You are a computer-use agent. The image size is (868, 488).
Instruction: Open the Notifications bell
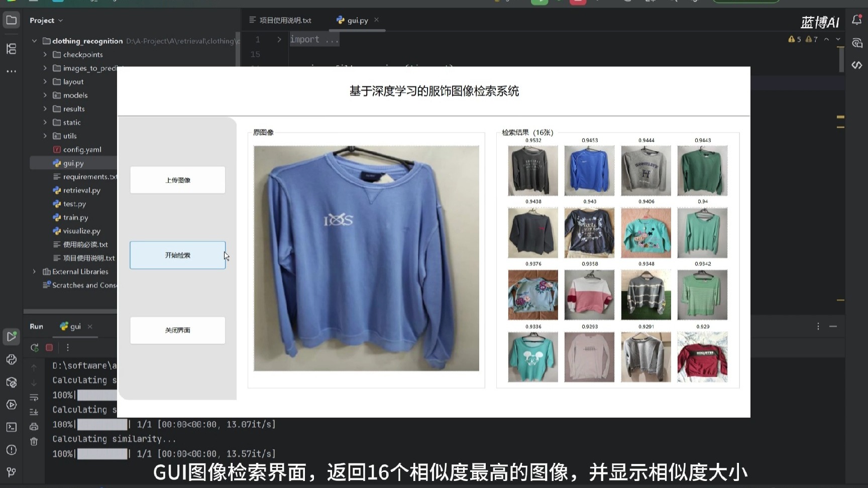[x=857, y=20]
